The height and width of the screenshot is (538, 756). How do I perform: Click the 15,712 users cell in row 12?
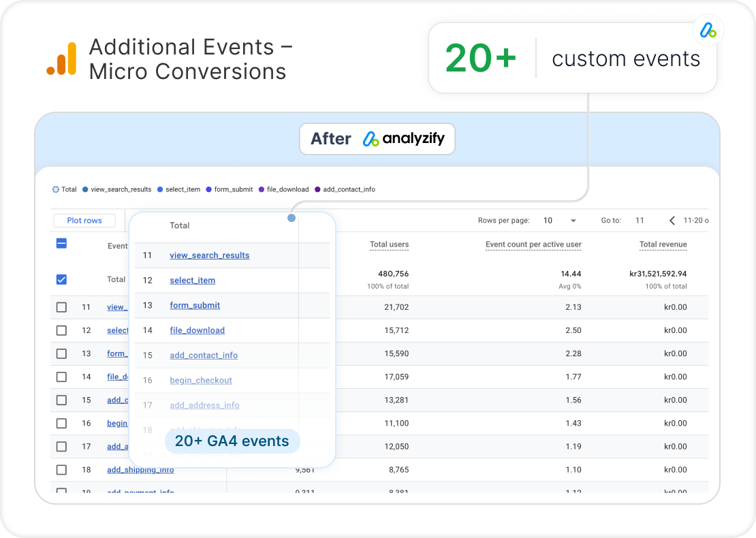396,330
